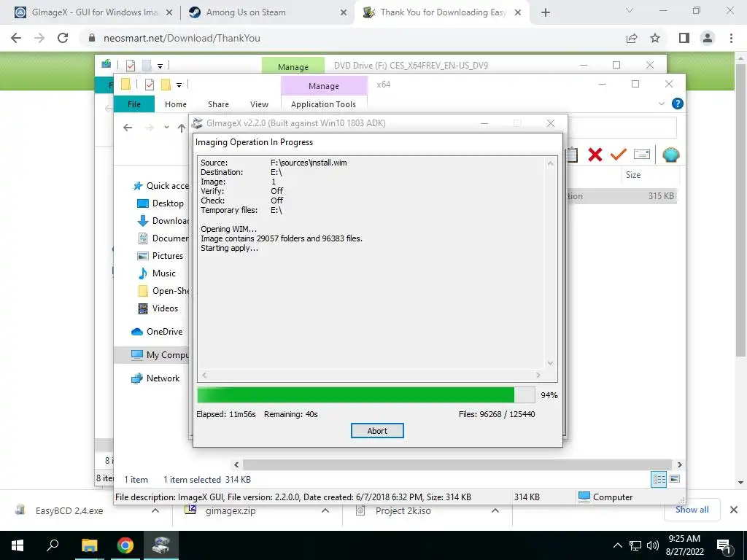Open Windows taskbar search
Image resolution: width=747 pixels, height=560 pixels.
point(53,545)
